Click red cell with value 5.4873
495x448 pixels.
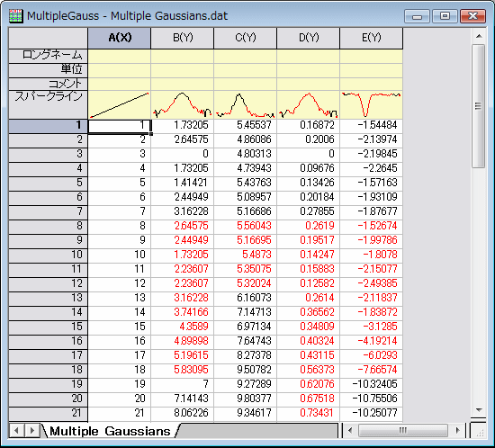(x=246, y=255)
